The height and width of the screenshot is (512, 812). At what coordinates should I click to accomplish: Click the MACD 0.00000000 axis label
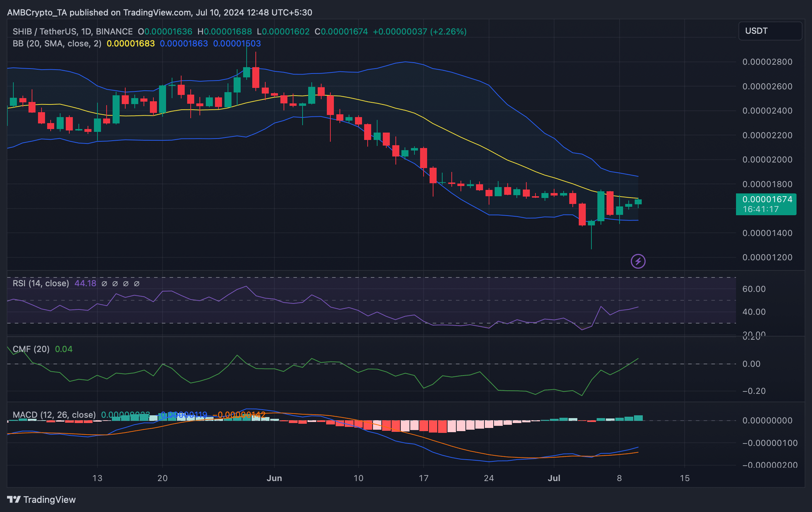767,421
